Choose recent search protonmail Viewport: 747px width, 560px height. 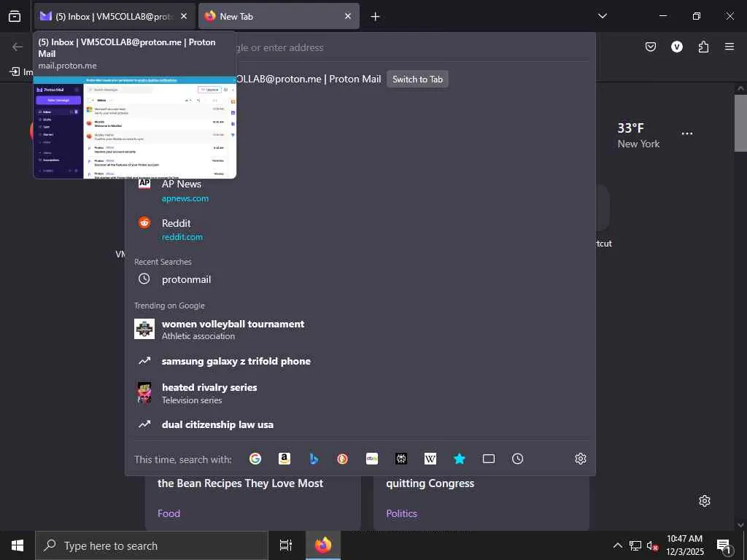[360, 279]
